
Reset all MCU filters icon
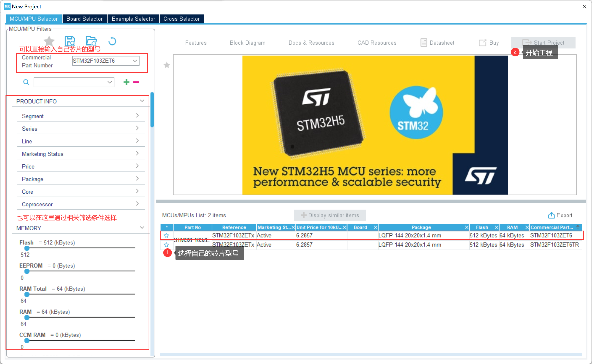[112, 41]
